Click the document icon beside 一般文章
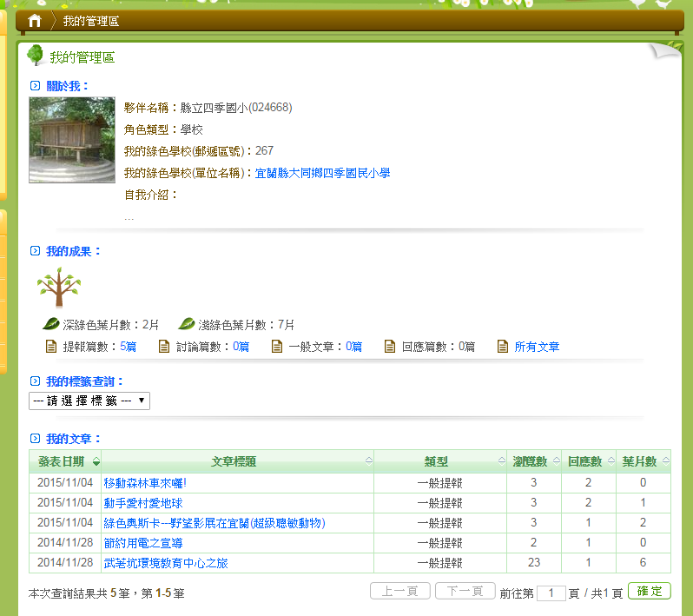This screenshot has width=693, height=616. 277,347
